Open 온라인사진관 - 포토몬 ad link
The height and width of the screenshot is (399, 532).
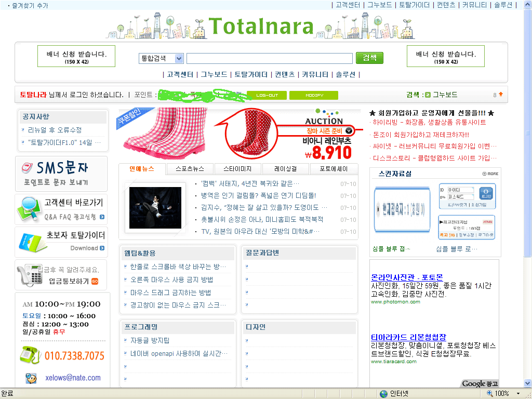click(x=407, y=277)
